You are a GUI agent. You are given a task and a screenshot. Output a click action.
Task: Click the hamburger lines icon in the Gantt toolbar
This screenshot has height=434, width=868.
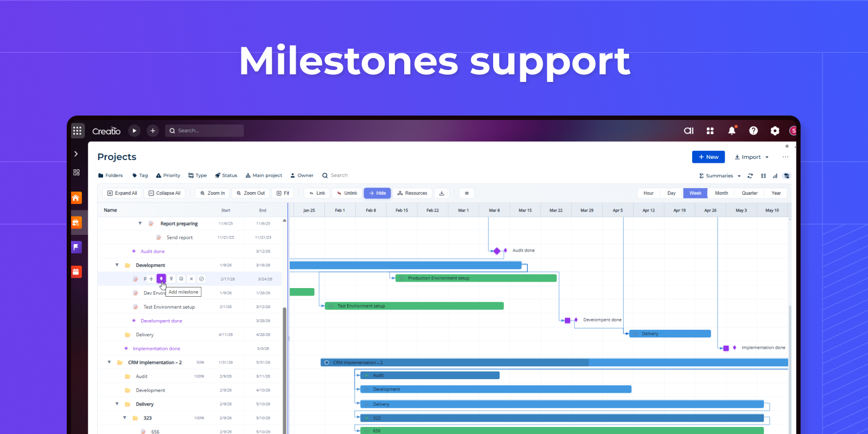(467, 193)
